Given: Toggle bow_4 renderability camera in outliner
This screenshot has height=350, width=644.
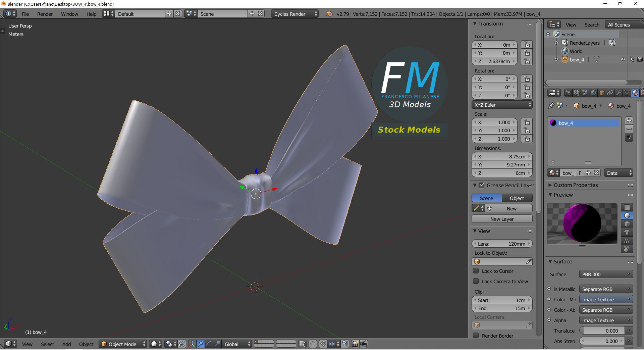Looking at the screenshot, I should 640,59.
